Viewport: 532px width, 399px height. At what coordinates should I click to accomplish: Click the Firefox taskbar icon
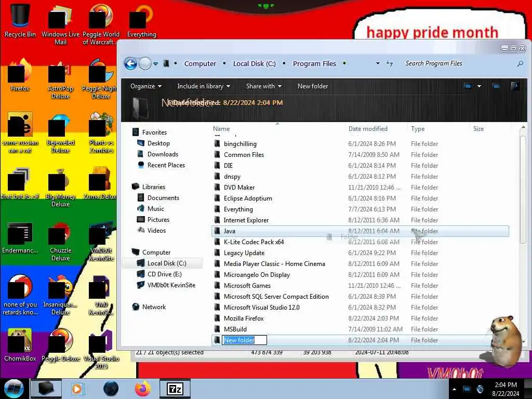[x=143, y=389]
